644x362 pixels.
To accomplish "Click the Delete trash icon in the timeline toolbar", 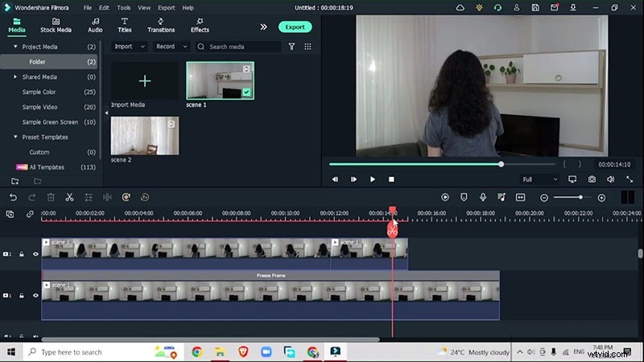I will point(51,197).
